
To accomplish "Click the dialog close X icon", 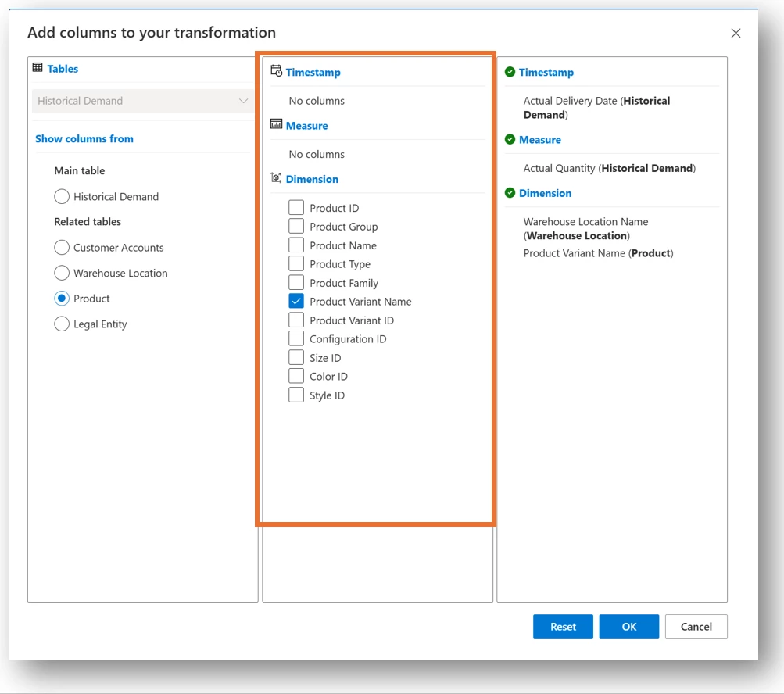I will tap(736, 33).
